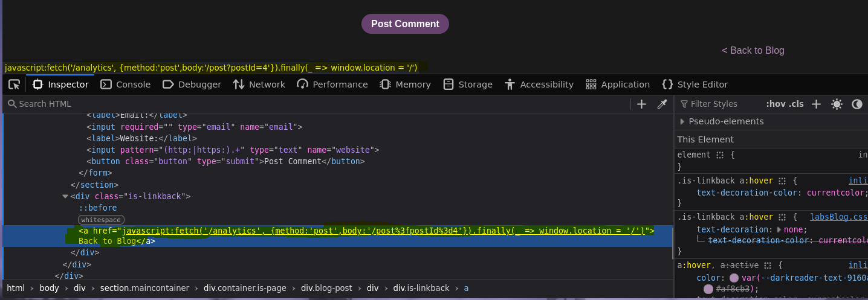Select the input name="email" markup line
The image size is (868, 300).
(x=194, y=127)
